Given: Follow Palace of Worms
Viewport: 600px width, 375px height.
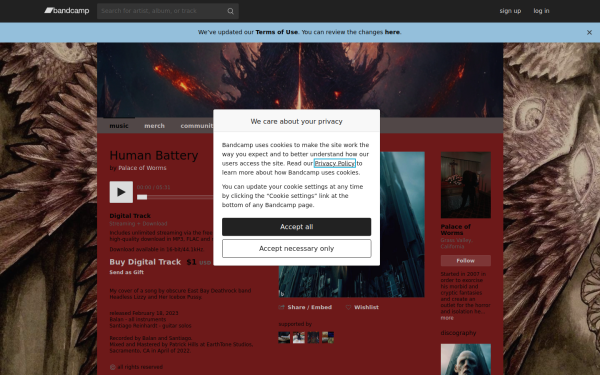Looking at the screenshot, I should coord(466,261).
